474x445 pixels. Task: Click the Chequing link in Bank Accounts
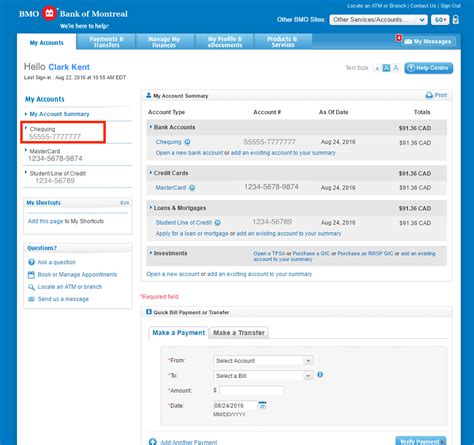tap(168, 142)
